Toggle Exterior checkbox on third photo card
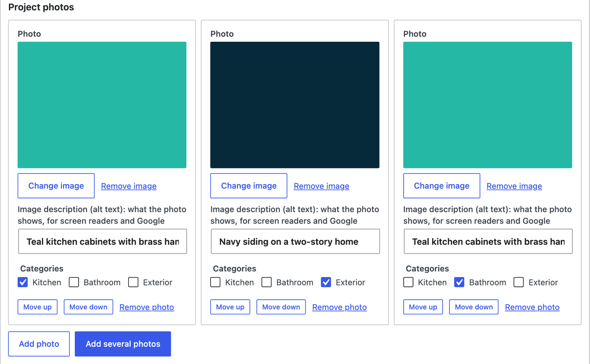This screenshot has width=590, height=364. [519, 282]
